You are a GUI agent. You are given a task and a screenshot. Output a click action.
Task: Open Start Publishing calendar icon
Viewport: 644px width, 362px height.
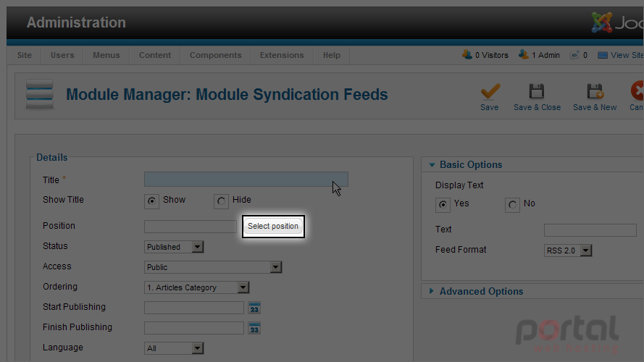pyautogui.click(x=254, y=308)
